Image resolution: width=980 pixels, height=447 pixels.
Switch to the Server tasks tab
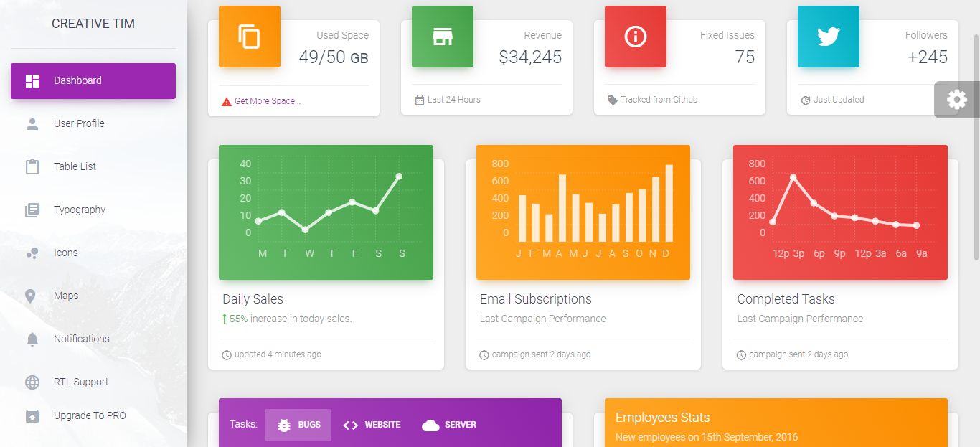tap(450, 425)
